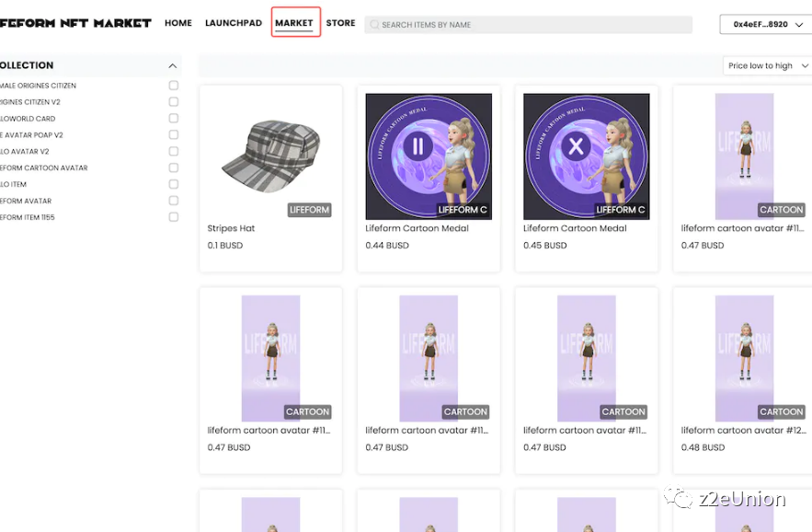
Task: Open the Cartoon Medal priced 0.45 BUSD
Action: click(586, 156)
